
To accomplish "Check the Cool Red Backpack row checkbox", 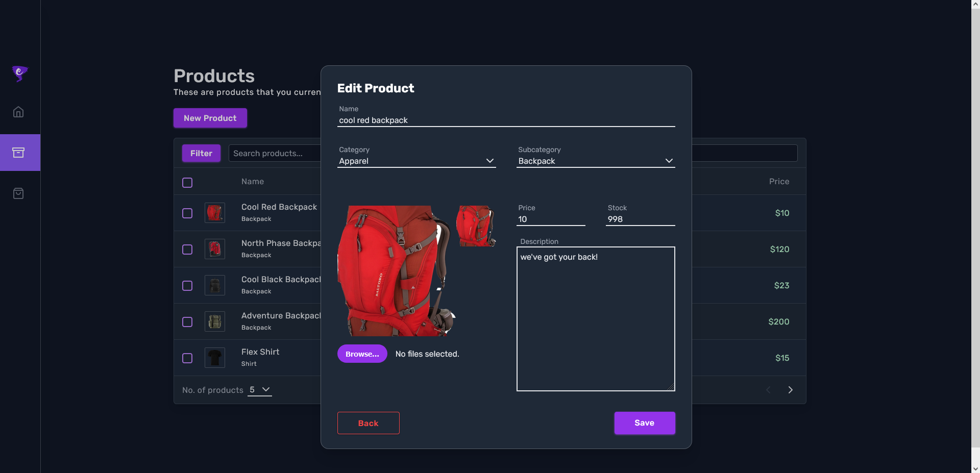I will 187,213.
